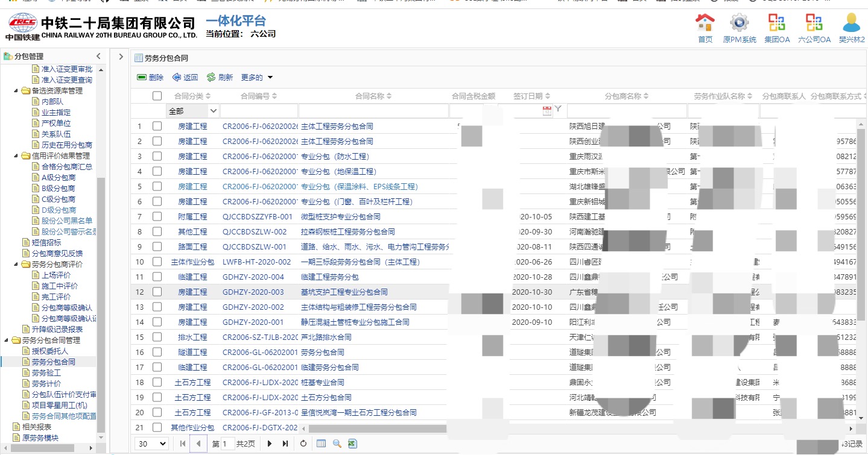Check the checkbox for row 7
The height and width of the screenshot is (455, 868).
[157, 216]
